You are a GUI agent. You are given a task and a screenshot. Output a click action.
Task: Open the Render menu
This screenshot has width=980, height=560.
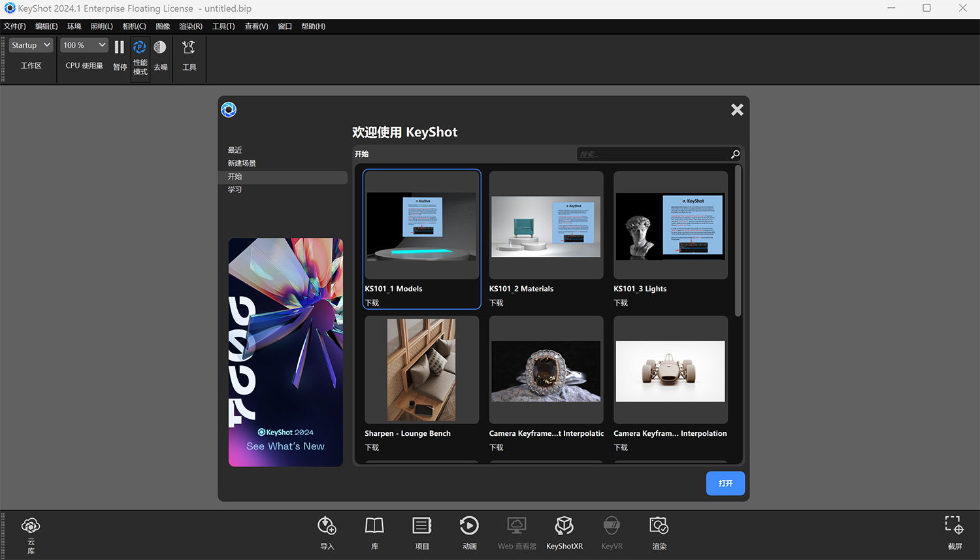pos(191,26)
